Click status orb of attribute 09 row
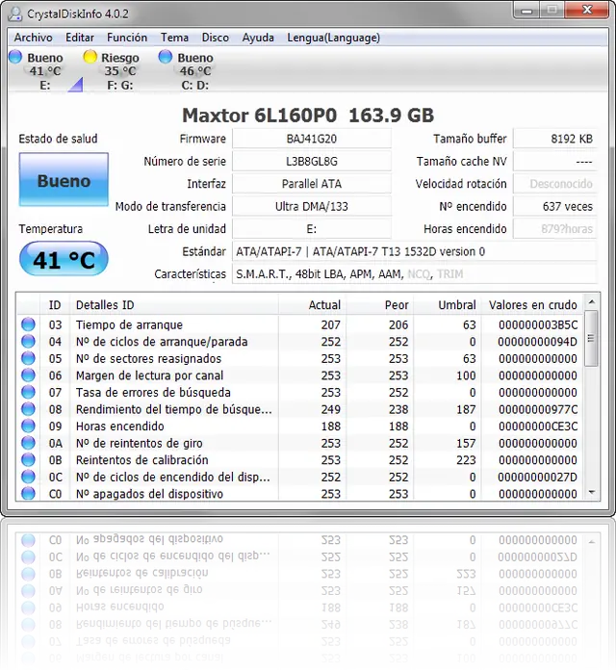The height and width of the screenshot is (672, 616). (x=28, y=426)
